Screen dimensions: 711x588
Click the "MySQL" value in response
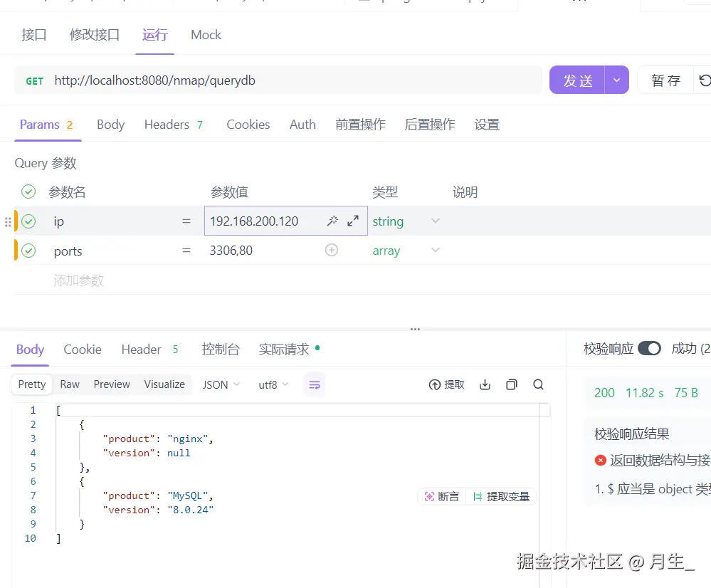(187, 496)
